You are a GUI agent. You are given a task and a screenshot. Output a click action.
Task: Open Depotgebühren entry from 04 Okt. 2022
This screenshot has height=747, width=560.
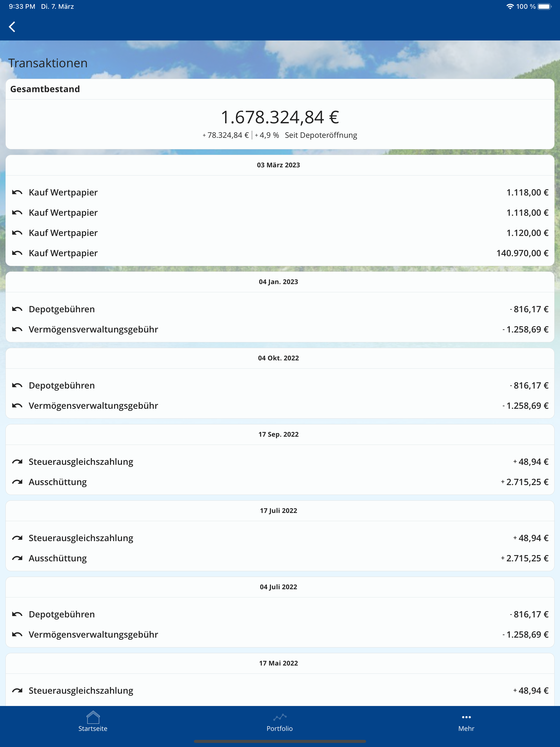coord(280,386)
